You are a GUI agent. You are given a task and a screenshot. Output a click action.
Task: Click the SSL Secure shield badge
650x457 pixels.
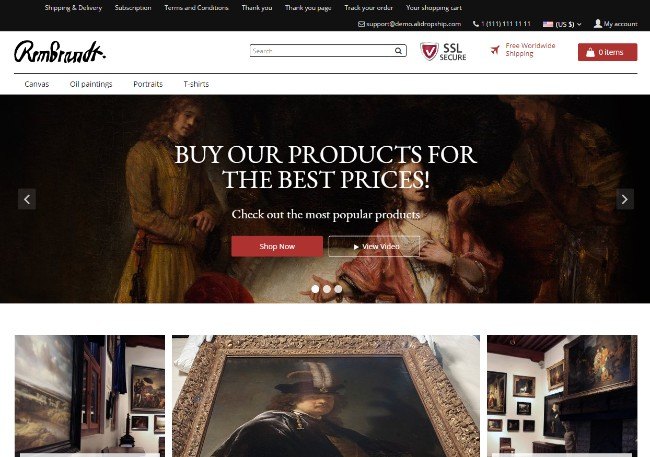429,52
